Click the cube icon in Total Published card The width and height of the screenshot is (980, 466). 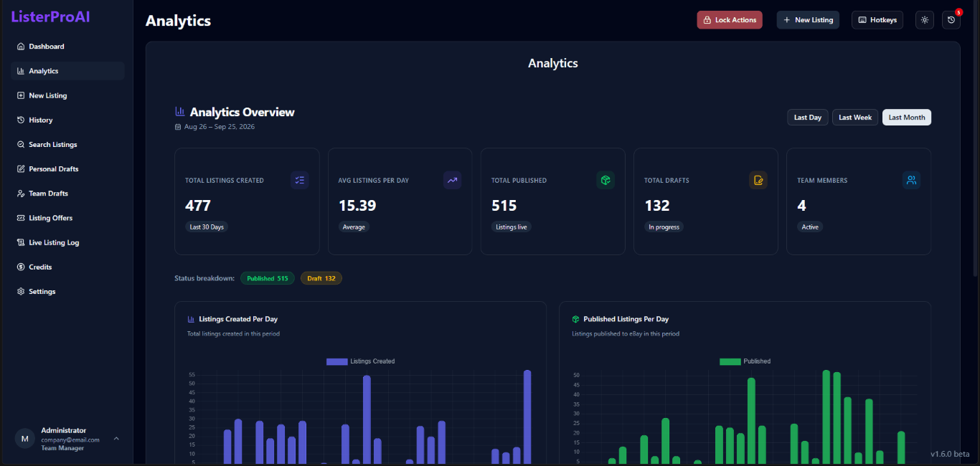[606, 181]
